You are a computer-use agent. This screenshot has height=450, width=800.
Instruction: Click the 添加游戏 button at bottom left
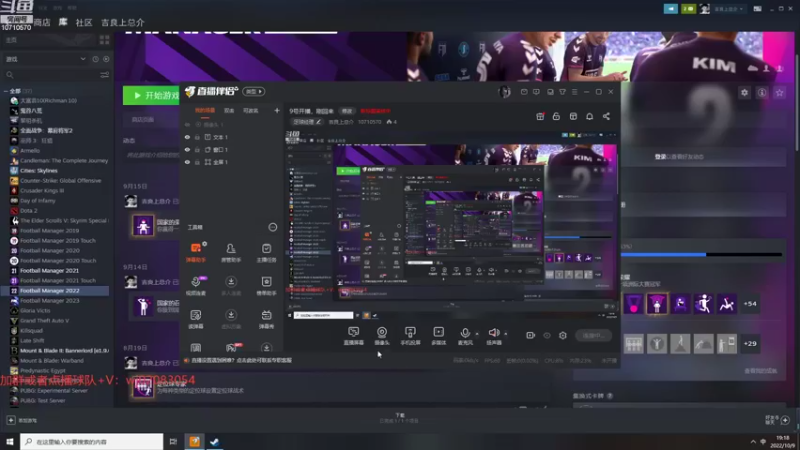click(22, 420)
